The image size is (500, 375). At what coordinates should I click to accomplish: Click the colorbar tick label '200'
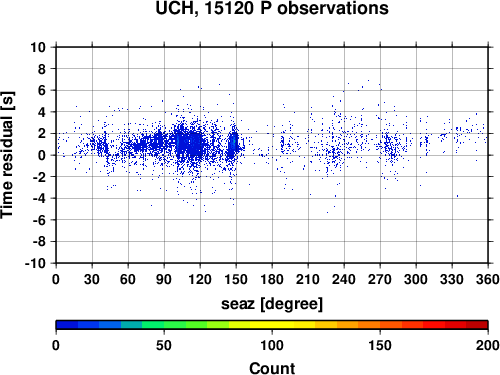[488, 345]
